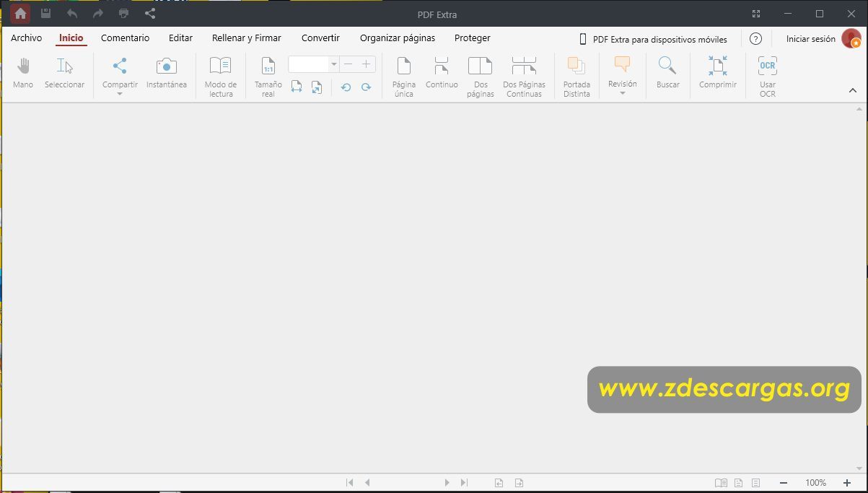Viewport: 868px width, 493px height.
Task: Click continuous view icon in status bar
Action: pyautogui.click(x=756, y=483)
